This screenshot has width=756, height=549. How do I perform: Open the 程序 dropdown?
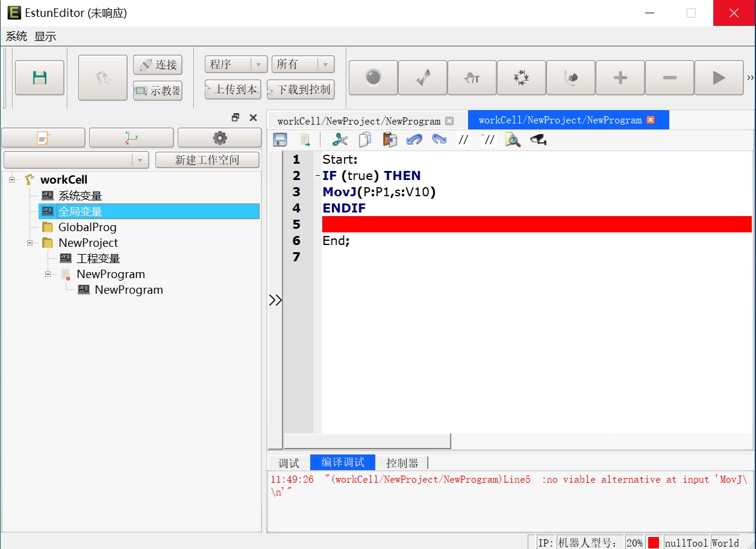236,64
